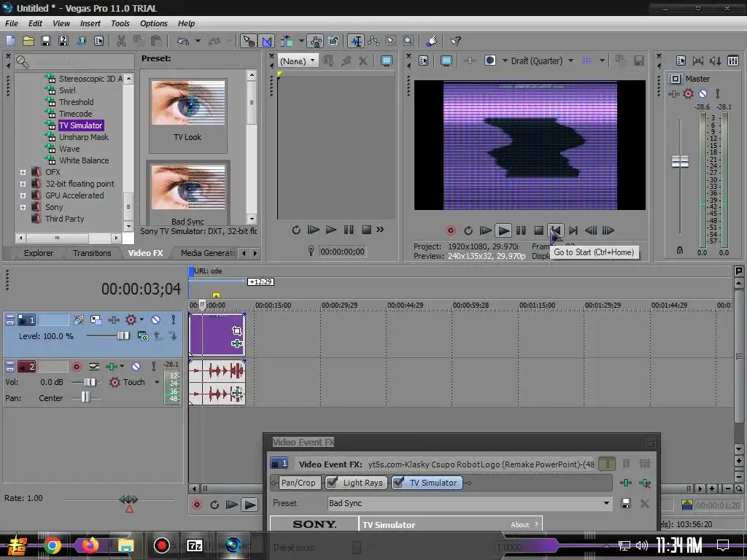Image resolution: width=747 pixels, height=560 pixels.
Task: Click Stop in the video preview transport
Action: (538, 230)
